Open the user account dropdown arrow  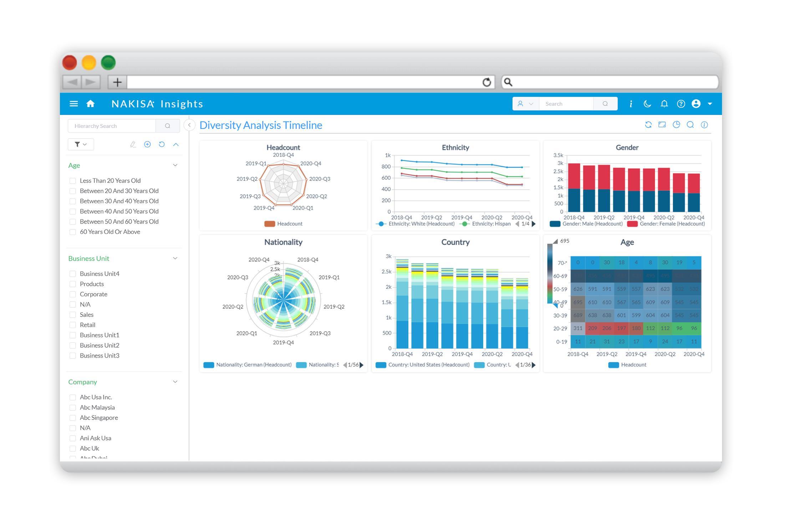click(x=710, y=104)
